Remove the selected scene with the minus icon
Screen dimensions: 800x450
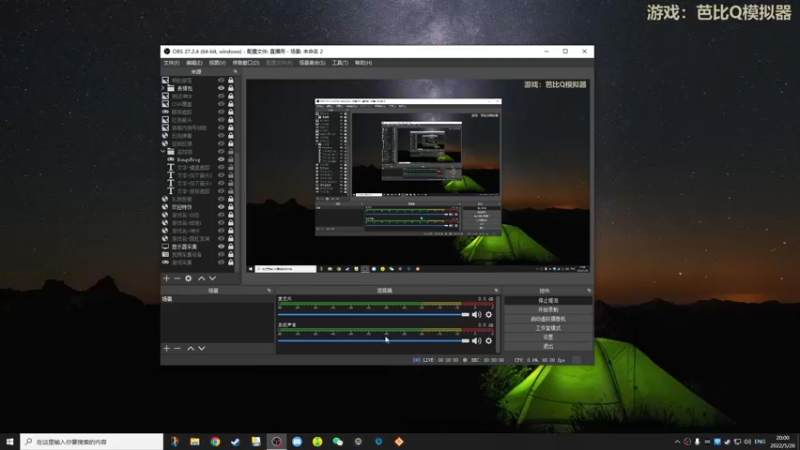click(177, 348)
